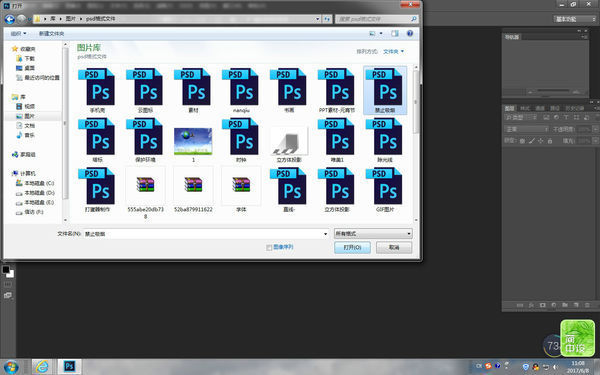Click the green desktop widget icon
600x375 pixels.
(x=577, y=338)
